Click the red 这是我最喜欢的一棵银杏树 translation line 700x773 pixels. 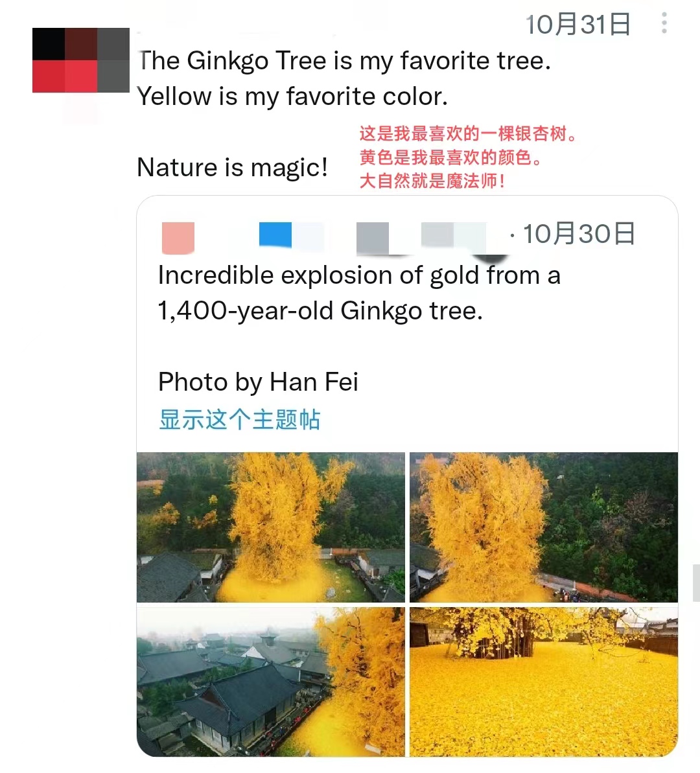click(x=467, y=134)
